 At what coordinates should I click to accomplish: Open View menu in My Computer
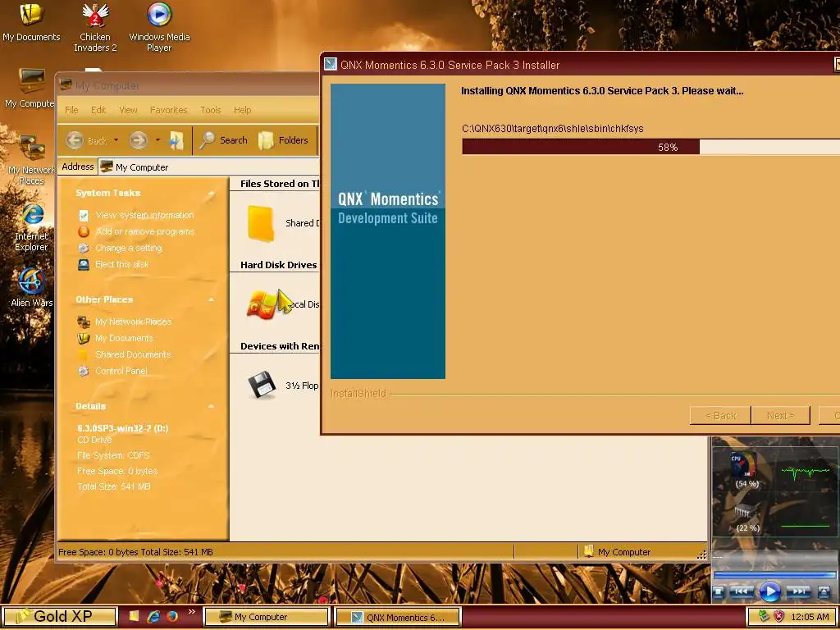coord(128,110)
